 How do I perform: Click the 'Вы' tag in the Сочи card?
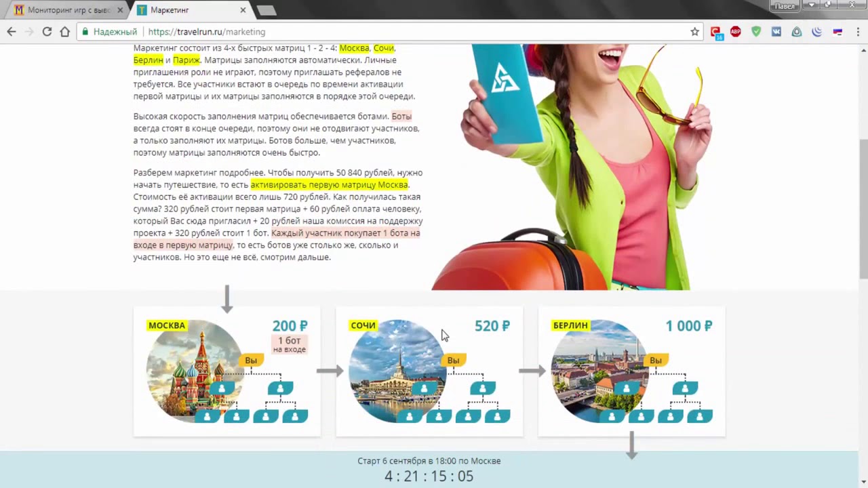(453, 361)
